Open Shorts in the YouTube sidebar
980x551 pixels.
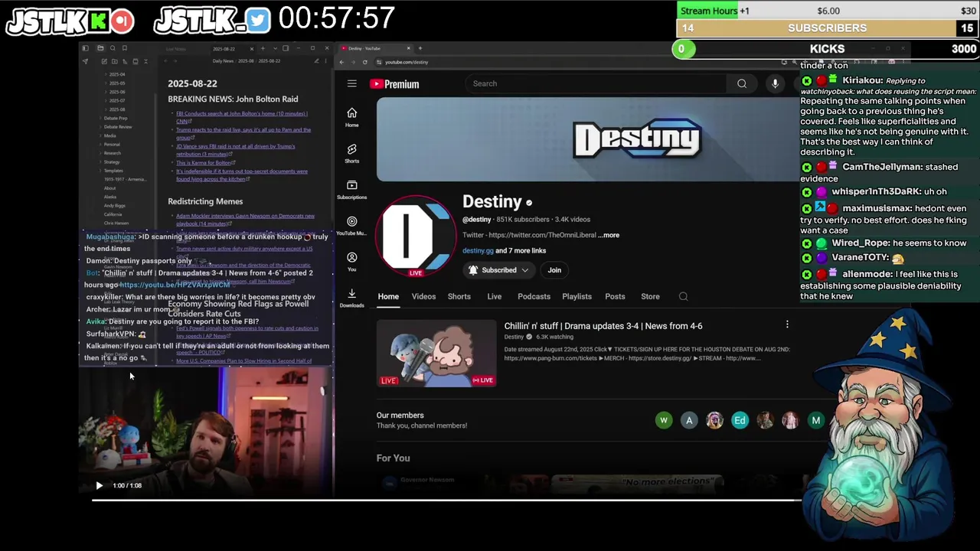pyautogui.click(x=351, y=153)
